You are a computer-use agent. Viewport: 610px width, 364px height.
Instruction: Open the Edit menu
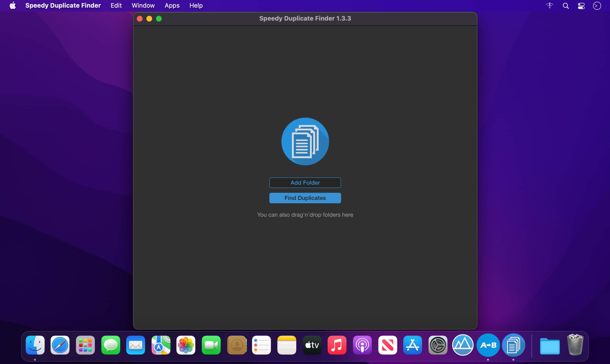point(116,6)
